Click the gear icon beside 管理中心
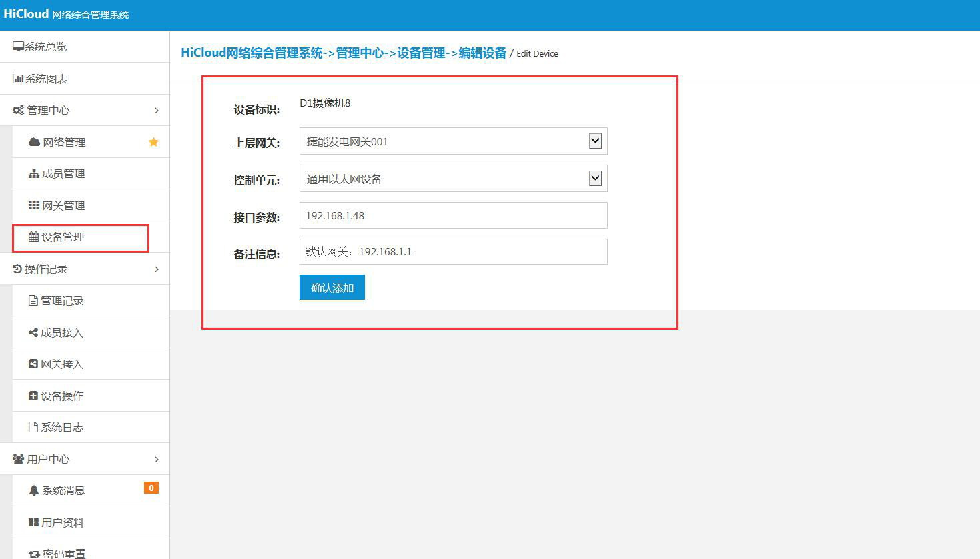Screen dimensions: 980x559 pos(18,110)
